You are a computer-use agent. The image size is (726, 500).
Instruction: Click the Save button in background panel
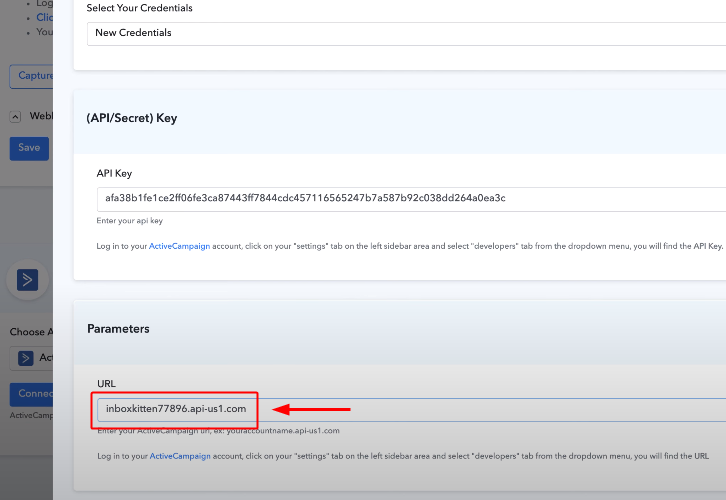click(x=29, y=148)
